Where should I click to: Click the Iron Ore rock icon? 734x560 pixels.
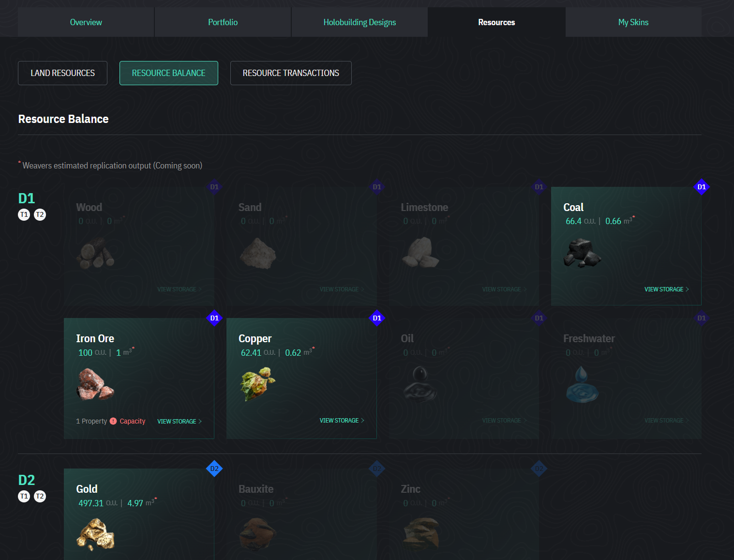coord(95,384)
